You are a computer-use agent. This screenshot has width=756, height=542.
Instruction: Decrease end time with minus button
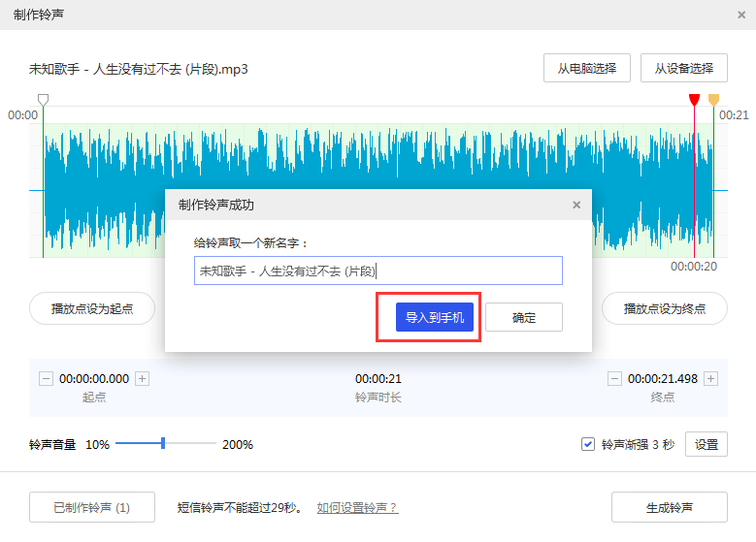[614, 379]
